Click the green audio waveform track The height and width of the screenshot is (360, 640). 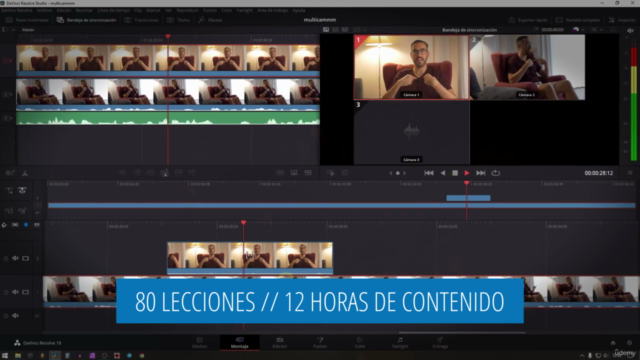click(x=168, y=118)
